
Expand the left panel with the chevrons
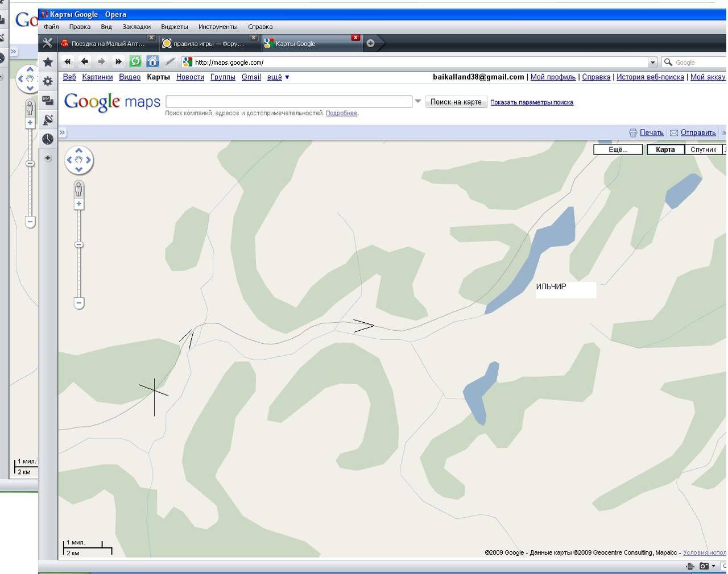tap(63, 132)
